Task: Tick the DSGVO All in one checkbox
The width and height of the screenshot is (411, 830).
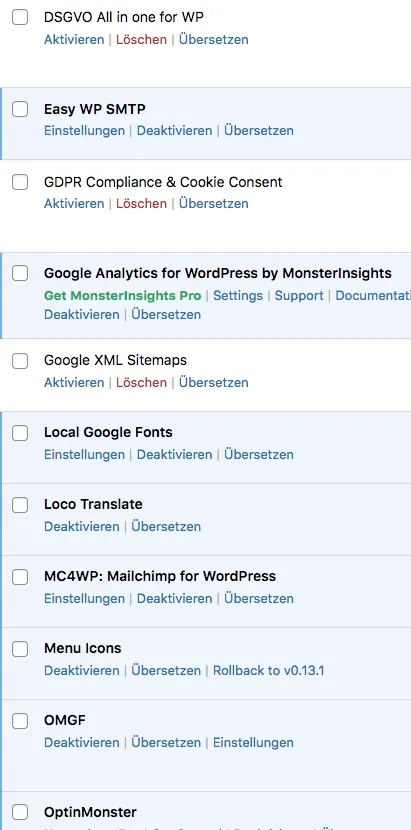Action: pos(20,17)
